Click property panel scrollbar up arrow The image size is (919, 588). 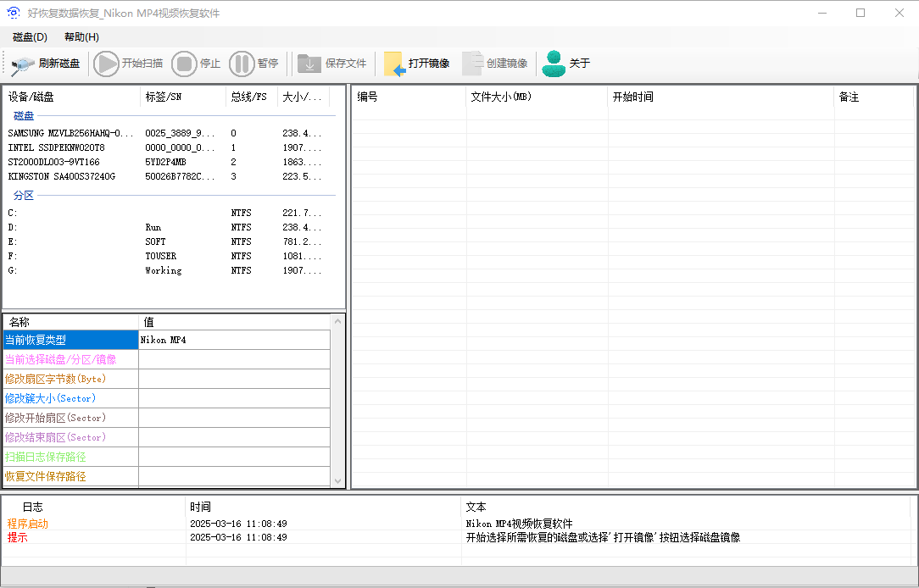pyautogui.click(x=337, y=321)
